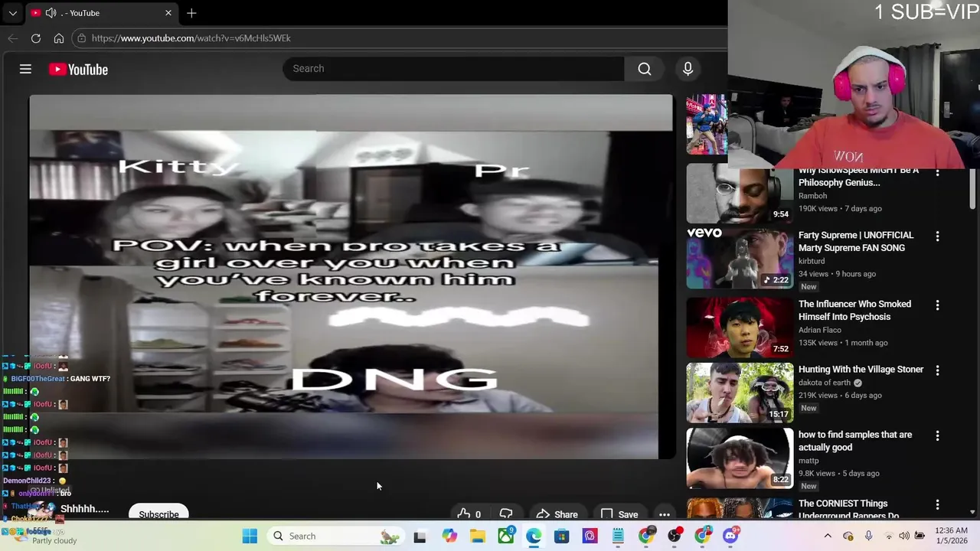Screen dimensions: 980x551
Task: Open options for Smoked Himself Into Psychosis video
Action: click(937, 305)
